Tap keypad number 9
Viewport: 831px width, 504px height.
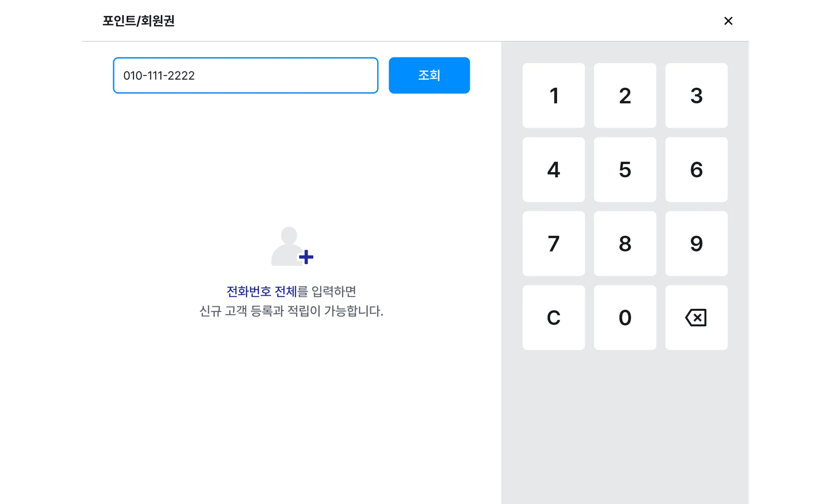click(696, 243)
